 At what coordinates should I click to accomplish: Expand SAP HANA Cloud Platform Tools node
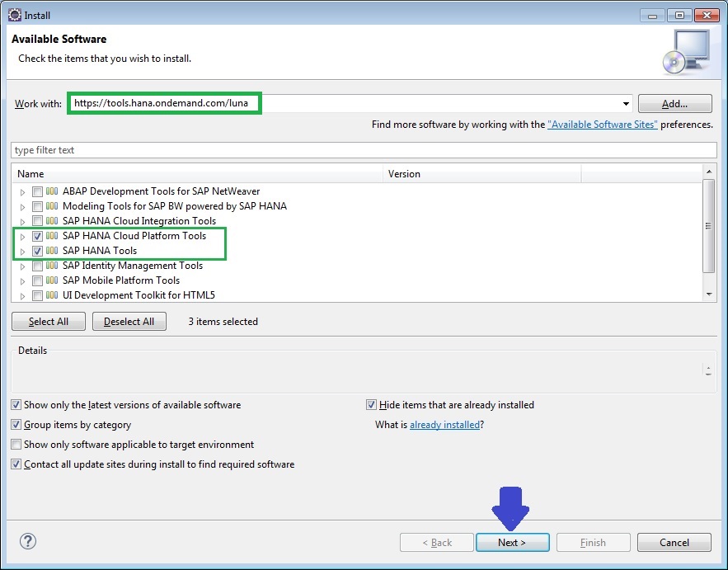click(22, 237)
